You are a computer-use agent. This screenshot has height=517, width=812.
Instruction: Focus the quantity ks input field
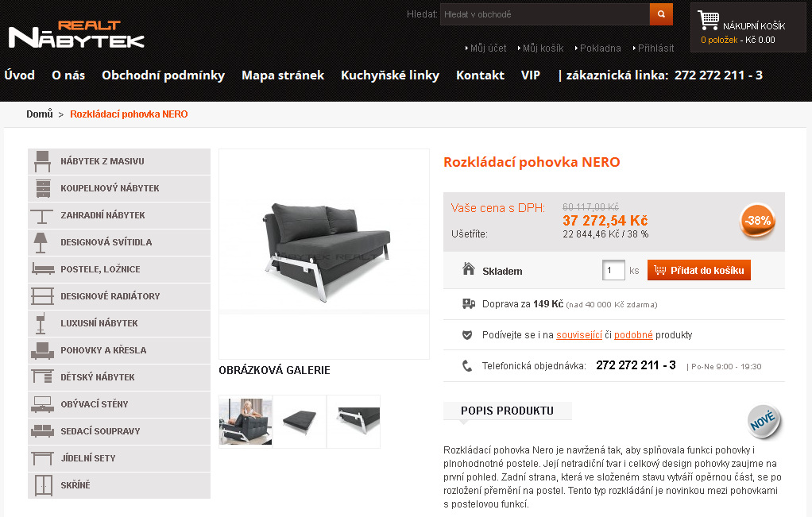pyautogui.click(x=613, y=270)
